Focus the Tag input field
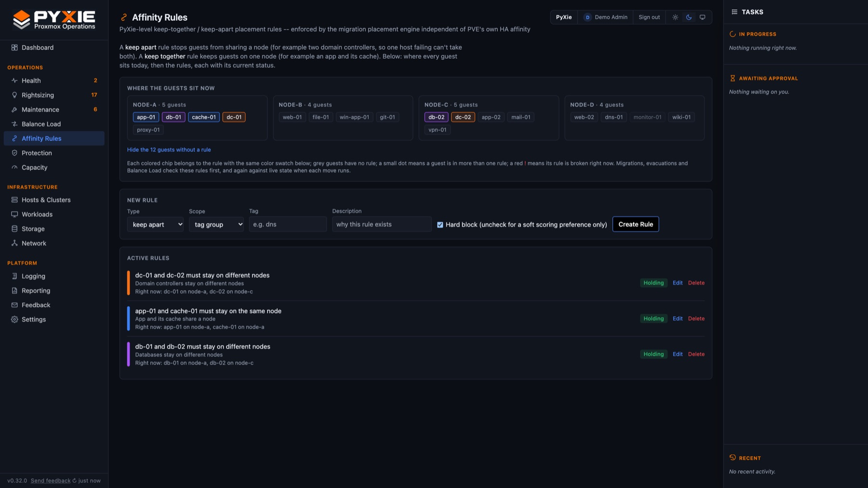Screen dimensions: 868x488 pyautogui.click(x=288, y=224)
